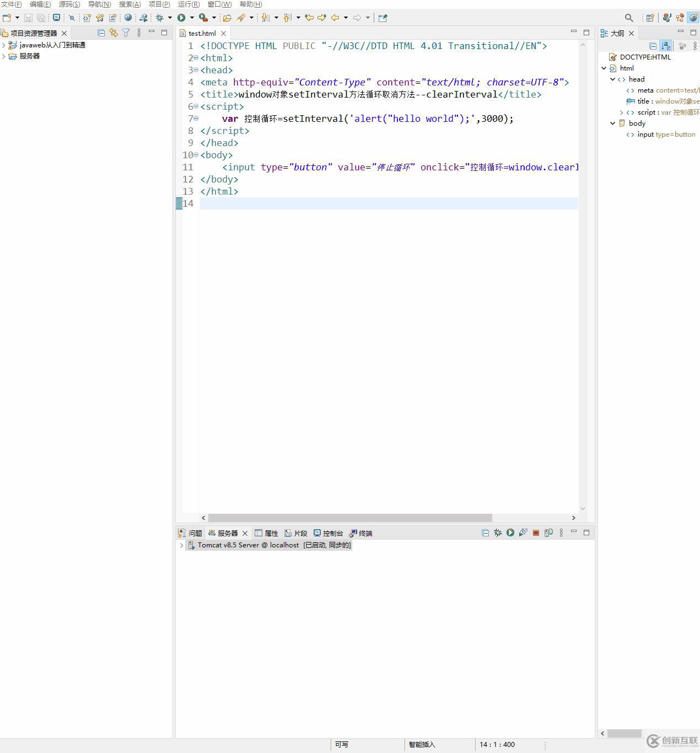
Task: Toggle link with editor in project explorer
Action: pos(114,33)
